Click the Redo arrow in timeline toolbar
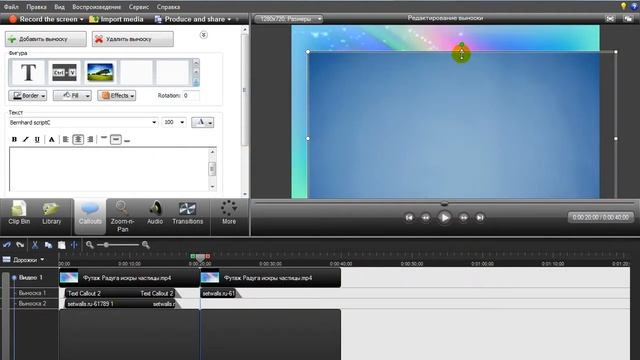This screenshot has width=640, height=360. pyautogui.click(x=20, y=245)
